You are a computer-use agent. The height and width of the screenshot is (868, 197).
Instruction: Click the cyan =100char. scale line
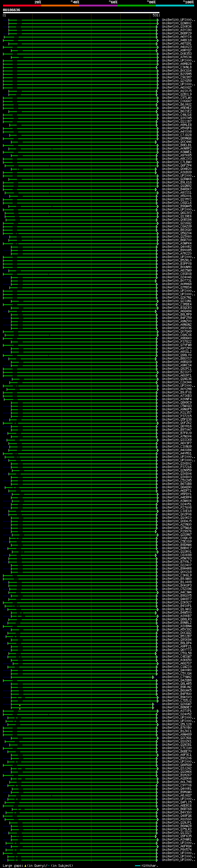point(137,866)
